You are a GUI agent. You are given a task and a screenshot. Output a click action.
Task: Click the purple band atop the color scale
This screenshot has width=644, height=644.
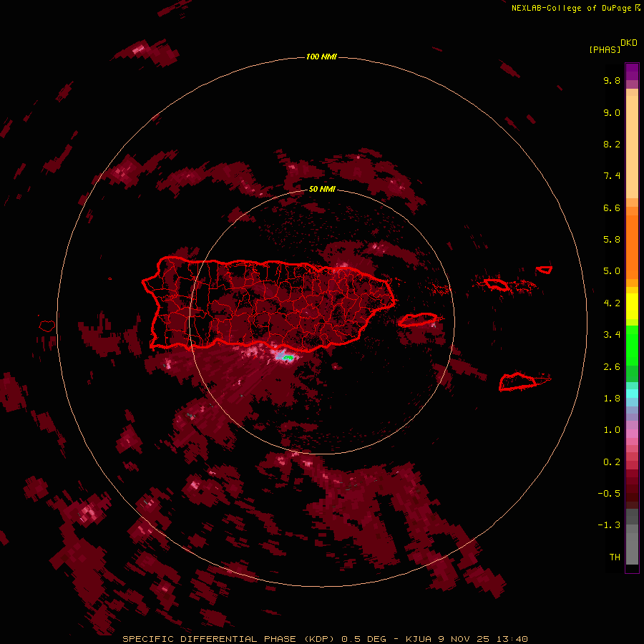click(632, 72)
